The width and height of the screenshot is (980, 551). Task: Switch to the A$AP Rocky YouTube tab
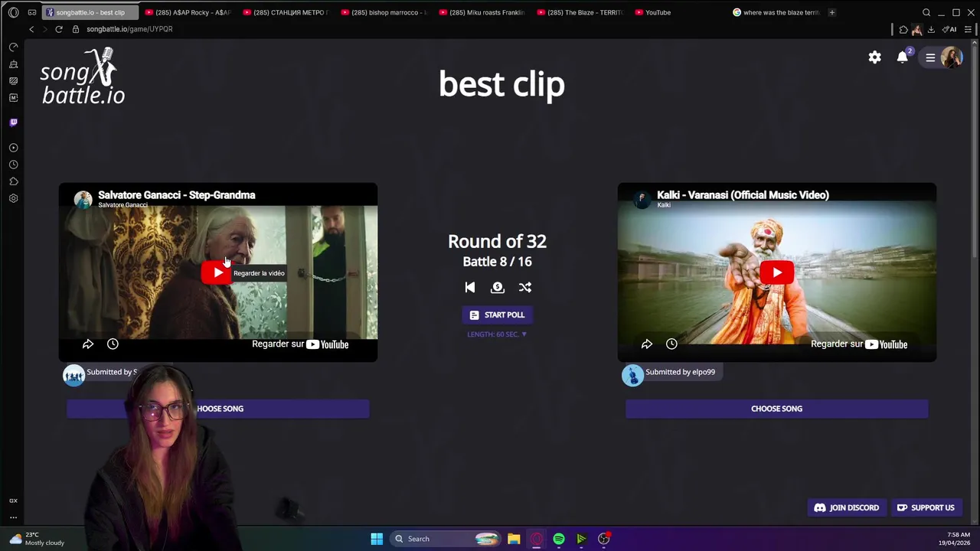coord(188,12)
